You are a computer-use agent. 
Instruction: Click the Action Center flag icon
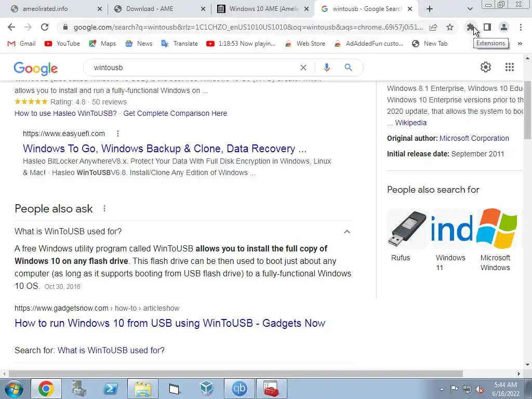tap(454, 389)
